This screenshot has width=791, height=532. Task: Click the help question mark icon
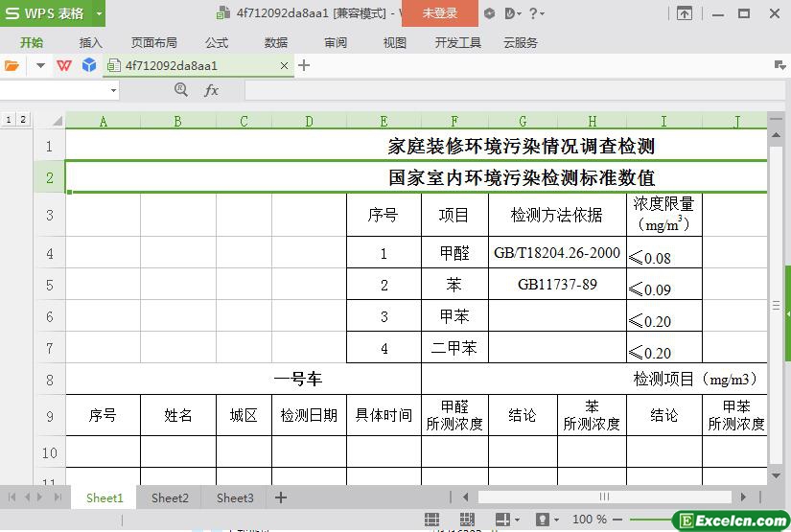(x=533, y=13)
